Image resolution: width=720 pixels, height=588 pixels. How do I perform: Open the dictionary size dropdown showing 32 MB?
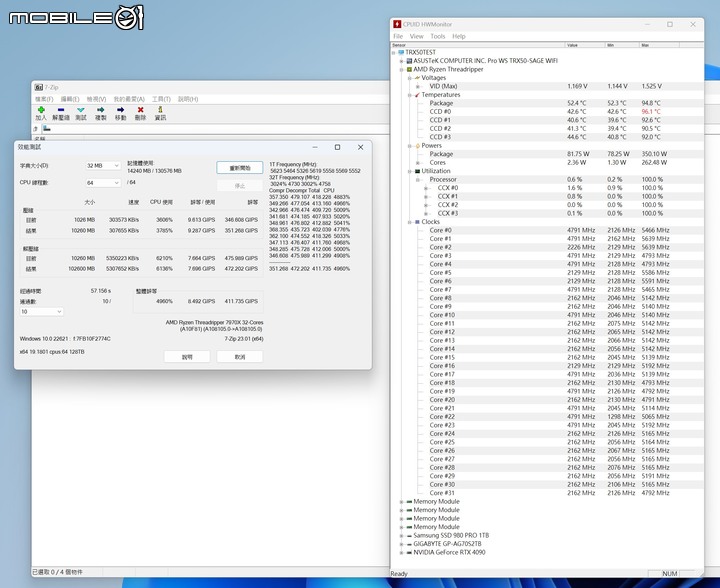[x=103, y=165]
